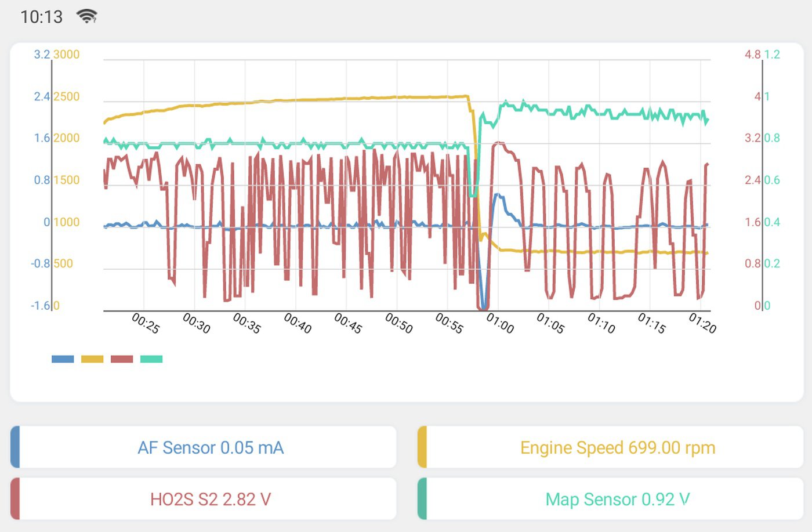Click the blue color tab of AF Sensor card

coord(15,447)
